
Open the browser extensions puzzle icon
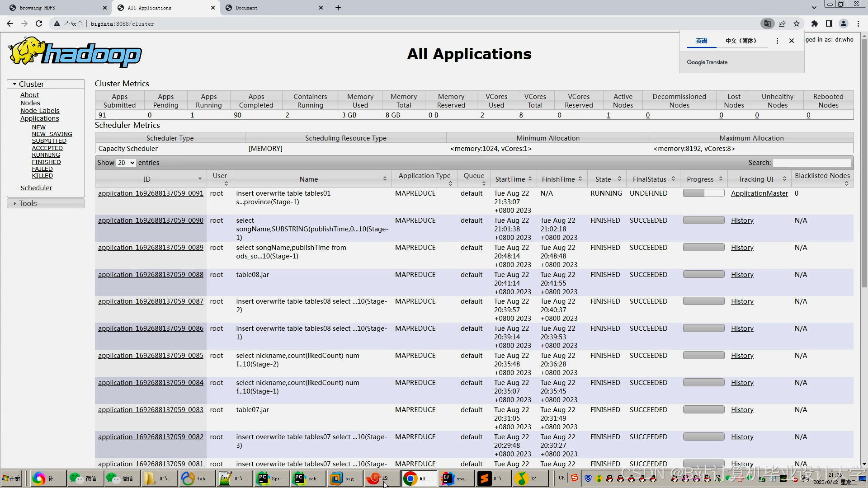point(815,23)
